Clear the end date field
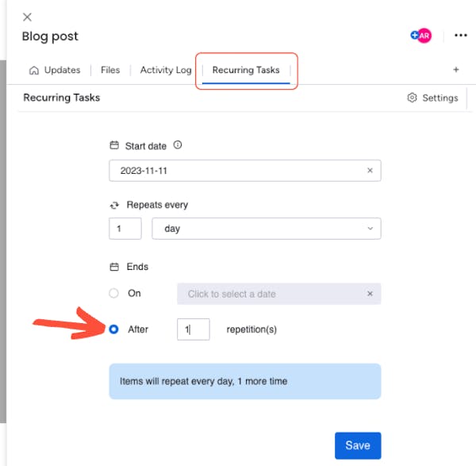The image size is (476, 466). [370, 294]
